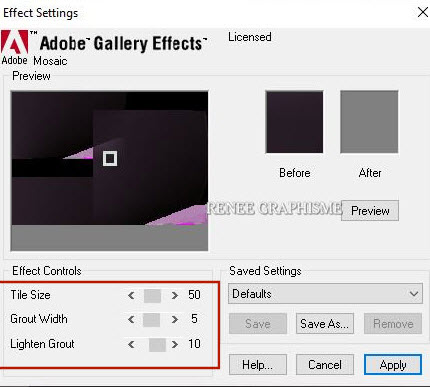
Task: Click the Apply button
Action: 393,364
